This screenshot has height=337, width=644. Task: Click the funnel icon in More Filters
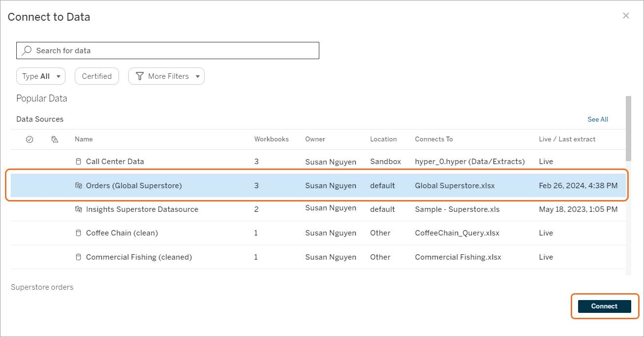140,76
